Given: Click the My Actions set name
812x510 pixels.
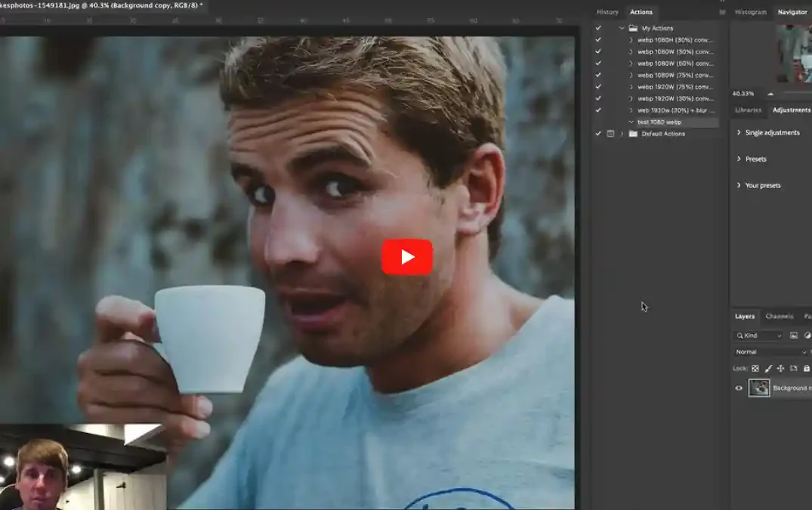Looking at the screenshot, I should tap(657, 28).
